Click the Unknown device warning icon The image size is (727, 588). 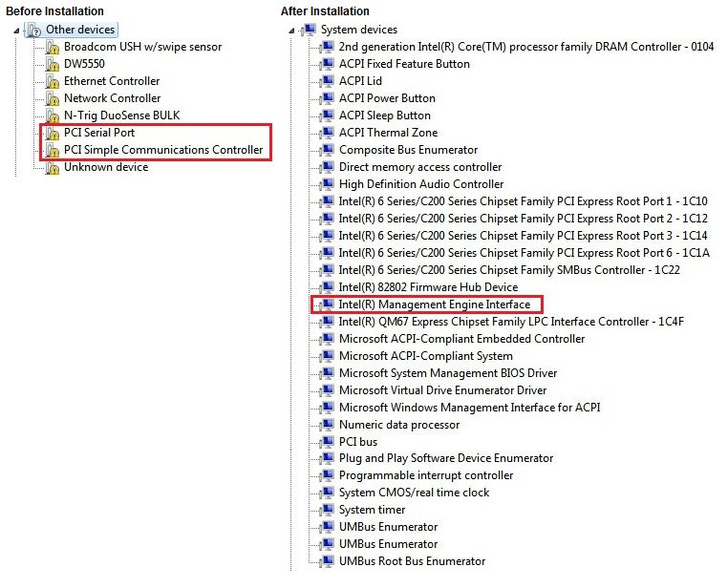[52, 167]
